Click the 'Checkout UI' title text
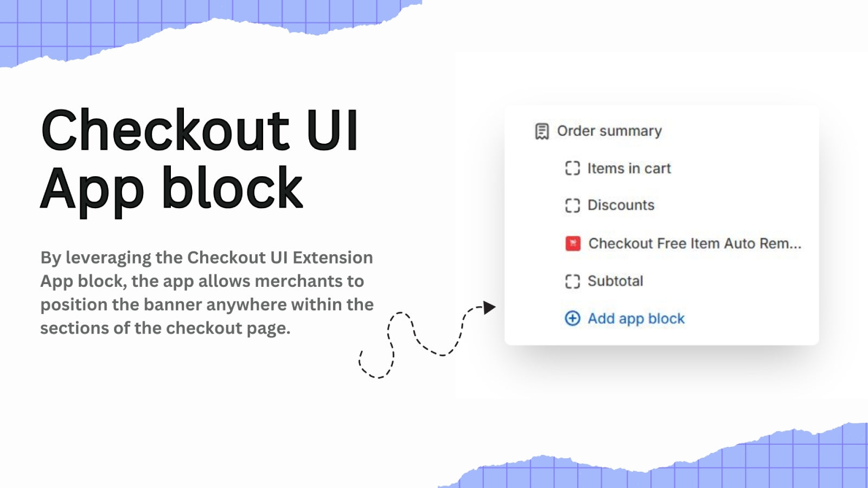 click(200, 131)
